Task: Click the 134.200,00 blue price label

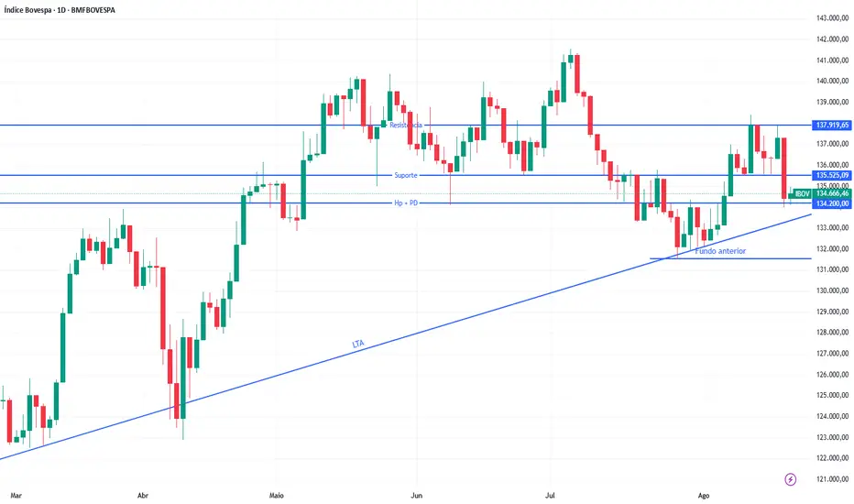Action: pyautogui.click(x=832, y=203)
